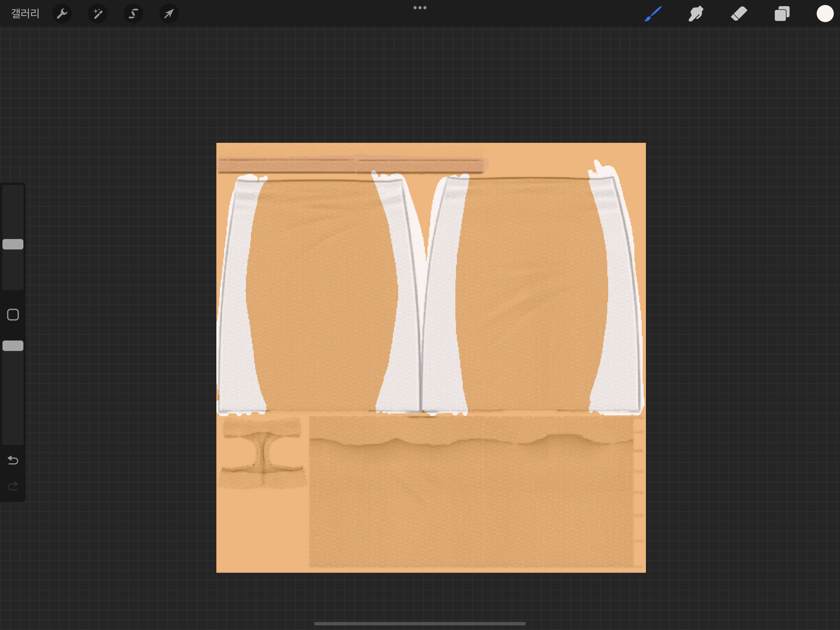Open the white active color swatch
This screenshot has height=630, width=840.
point(825,14)
